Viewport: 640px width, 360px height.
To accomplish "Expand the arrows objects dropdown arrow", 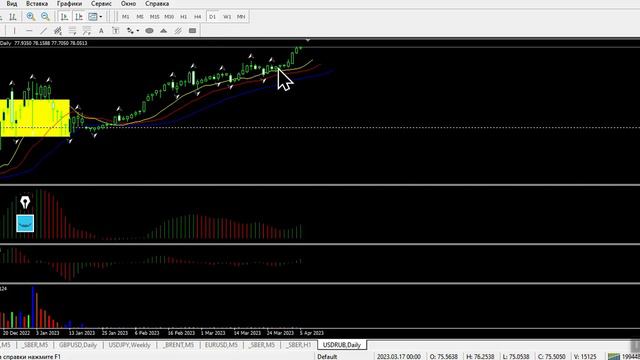I will coord(138,31).
